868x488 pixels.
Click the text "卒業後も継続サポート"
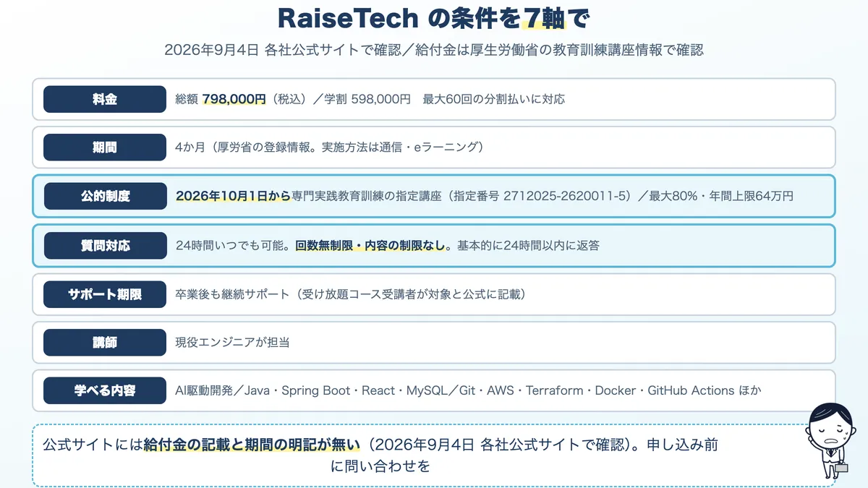click(232, 294)
